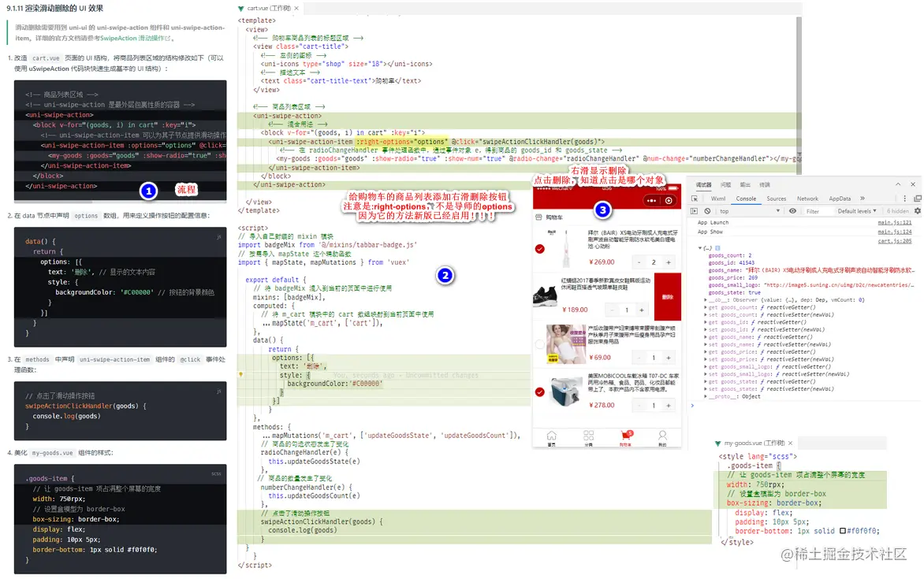Tap the red 删除 swipe button
Screen dimensions: 924x579
point(667,297)
